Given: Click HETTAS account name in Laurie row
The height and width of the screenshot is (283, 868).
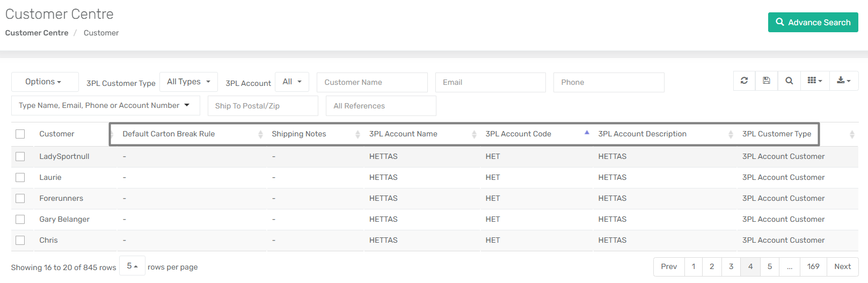Looking at the screenshot, I should click(x=383, y=177).
